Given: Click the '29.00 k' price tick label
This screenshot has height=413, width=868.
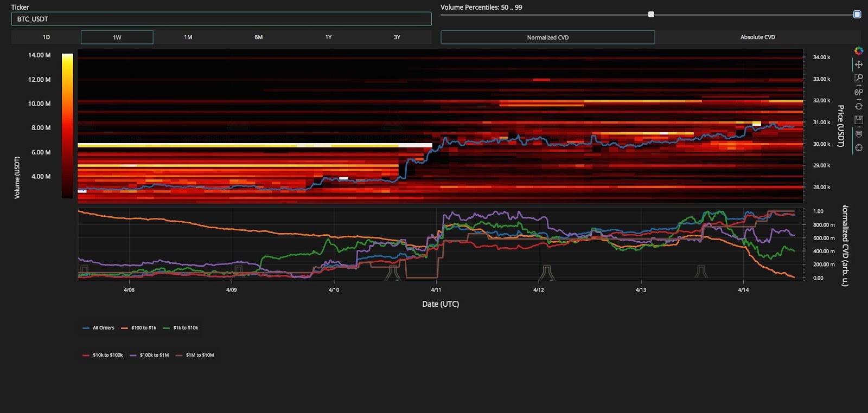Looking at the screenshot, I should click(821, 165).
